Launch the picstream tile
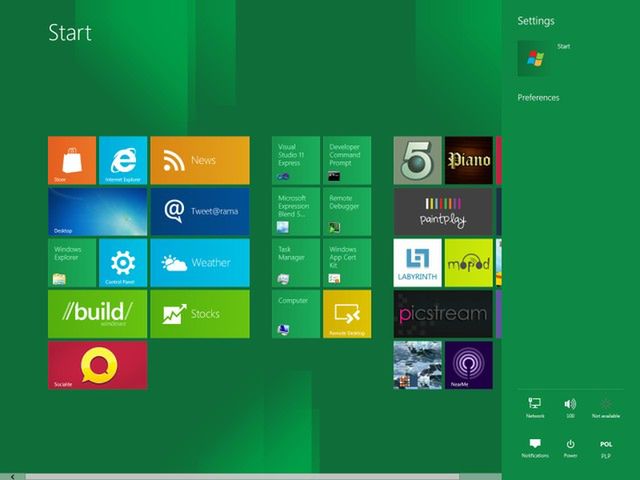The width and height of the screenshot is (640, 480). point(443,314)
